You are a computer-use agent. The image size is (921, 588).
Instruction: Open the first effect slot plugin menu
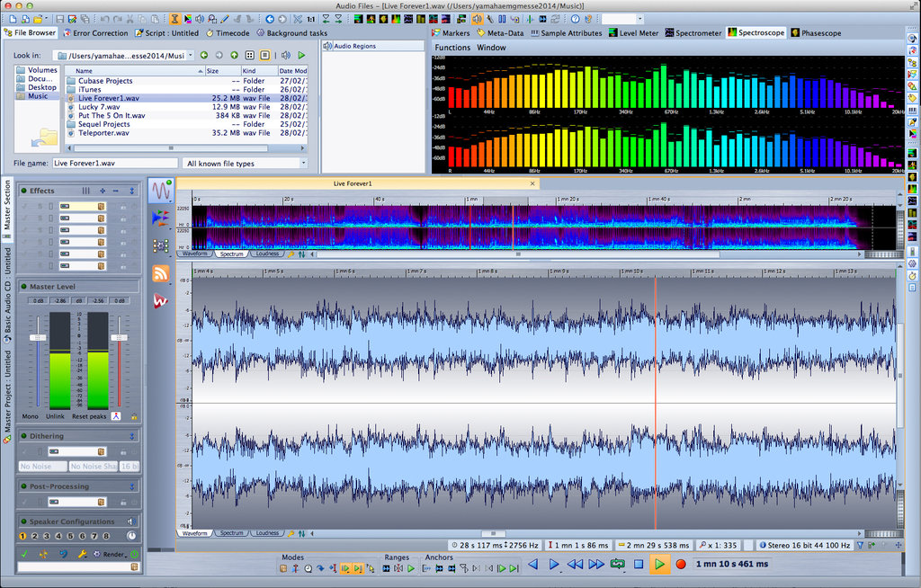101,206
